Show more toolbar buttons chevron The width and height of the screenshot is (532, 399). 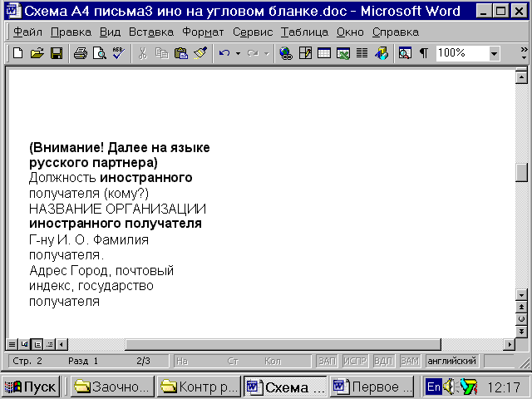tap(525, 53)
